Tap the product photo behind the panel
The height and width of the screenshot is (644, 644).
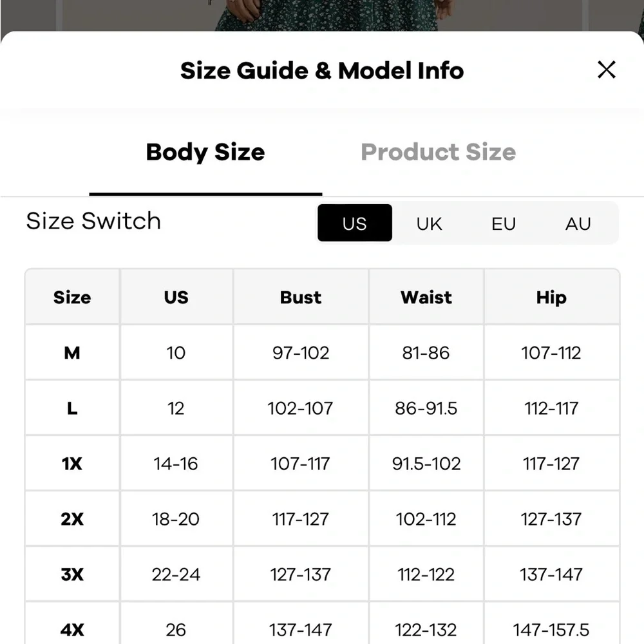coord(322,14)
